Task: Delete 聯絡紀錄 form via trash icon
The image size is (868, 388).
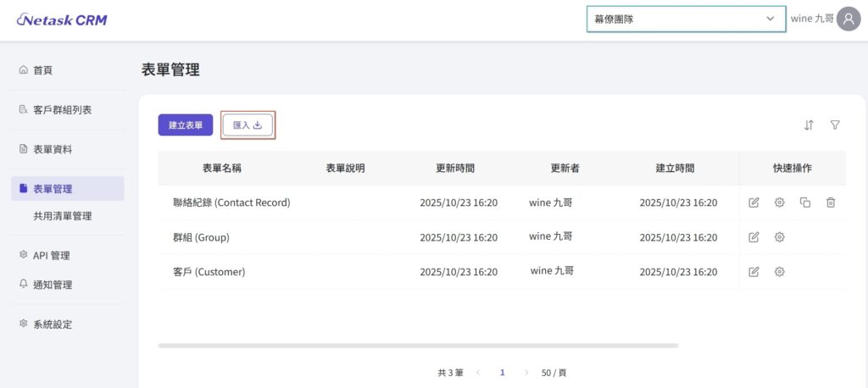Action: 831,202
